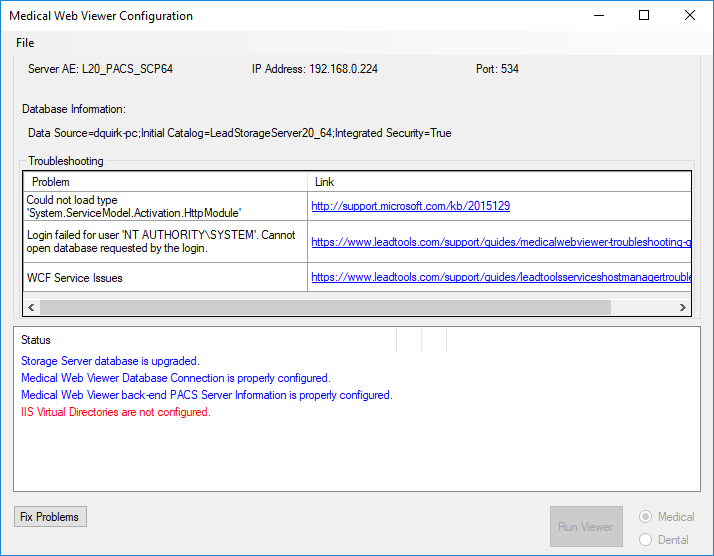
Task: Click the Problem column header
Action: [x=165, y=182]
